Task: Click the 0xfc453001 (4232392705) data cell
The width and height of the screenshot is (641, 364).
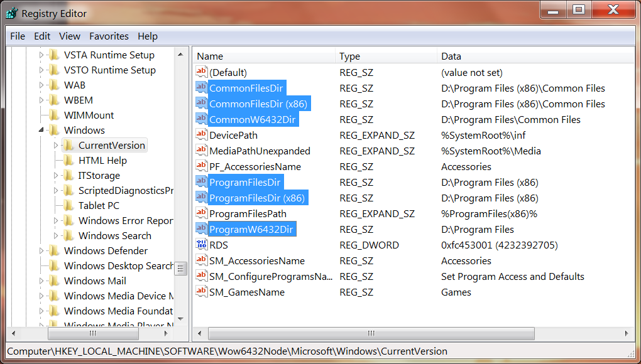Action: click(x=499, y=245)
